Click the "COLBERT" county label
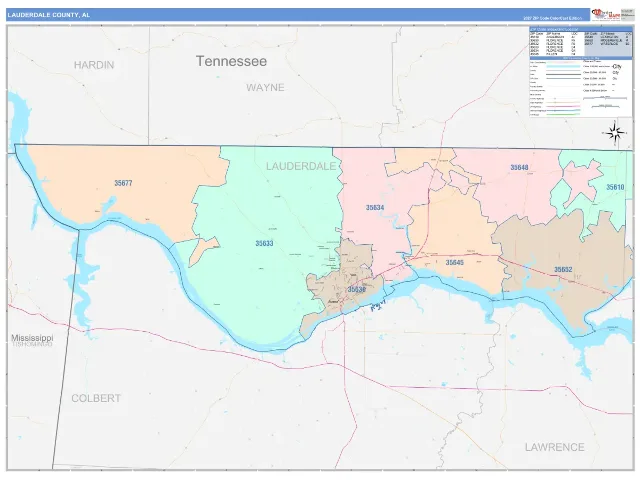The width and height of the screenshot is (640, 480). click(96, 398)
